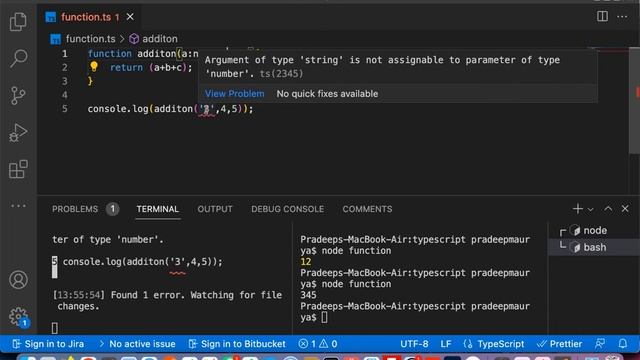Image resolution: width=640 pixels, height=360 pixels.
Task: Click the editor vertical scrollbar
Action: tap(634, 100)
